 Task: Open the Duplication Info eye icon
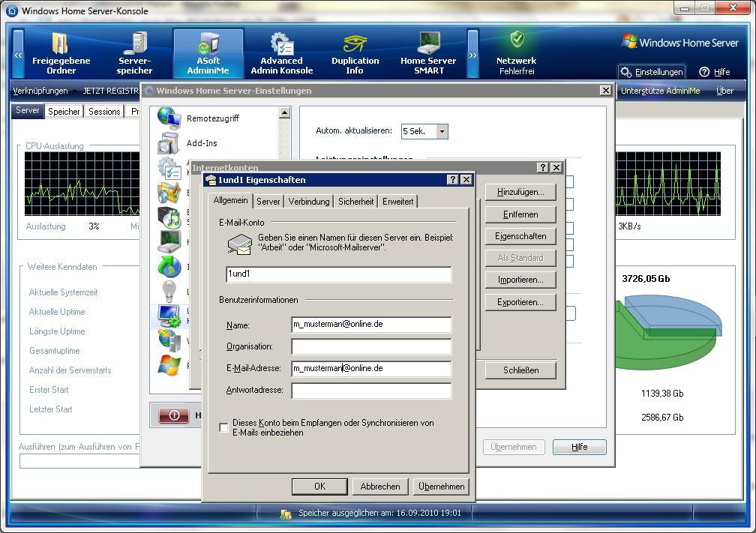point(355,44)
